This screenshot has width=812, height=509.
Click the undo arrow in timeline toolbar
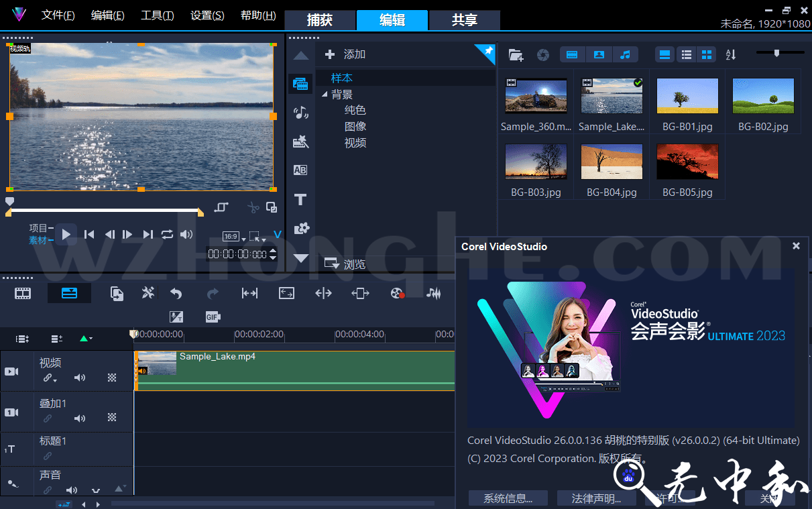176,293
